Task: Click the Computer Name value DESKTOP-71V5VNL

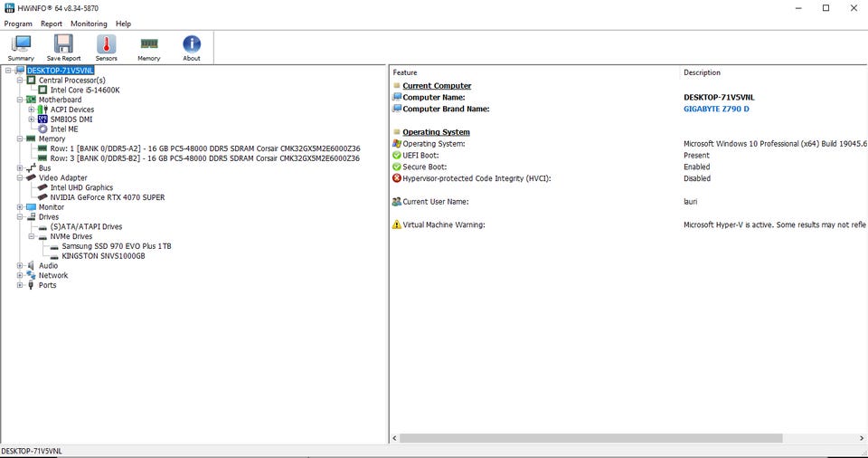Action: (x=719, y=98)
